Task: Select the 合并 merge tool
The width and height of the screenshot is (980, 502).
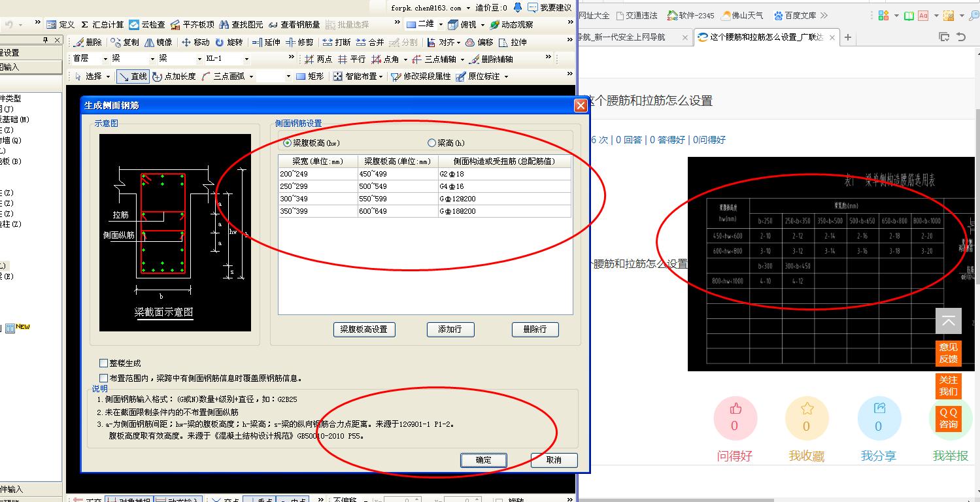Action: point(370,42)
